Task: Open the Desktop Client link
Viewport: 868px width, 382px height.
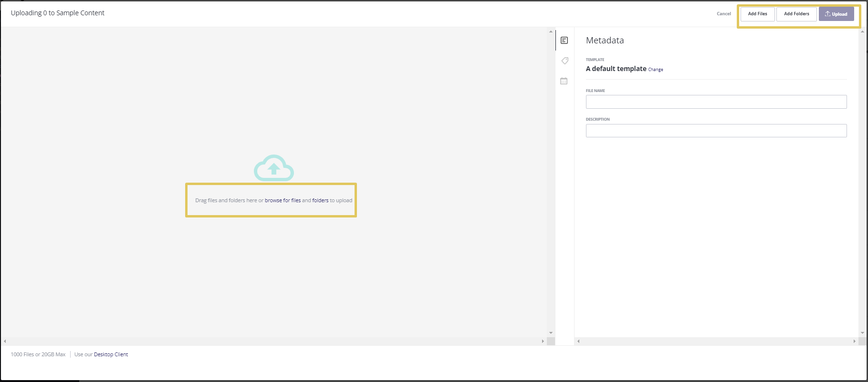Action: click(x=111, y=354)
